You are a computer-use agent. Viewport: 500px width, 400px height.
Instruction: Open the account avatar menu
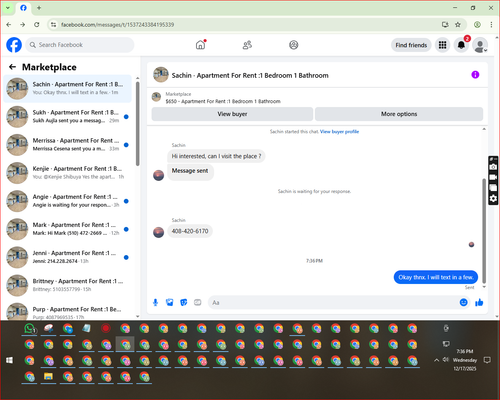[x=480, y=45]
